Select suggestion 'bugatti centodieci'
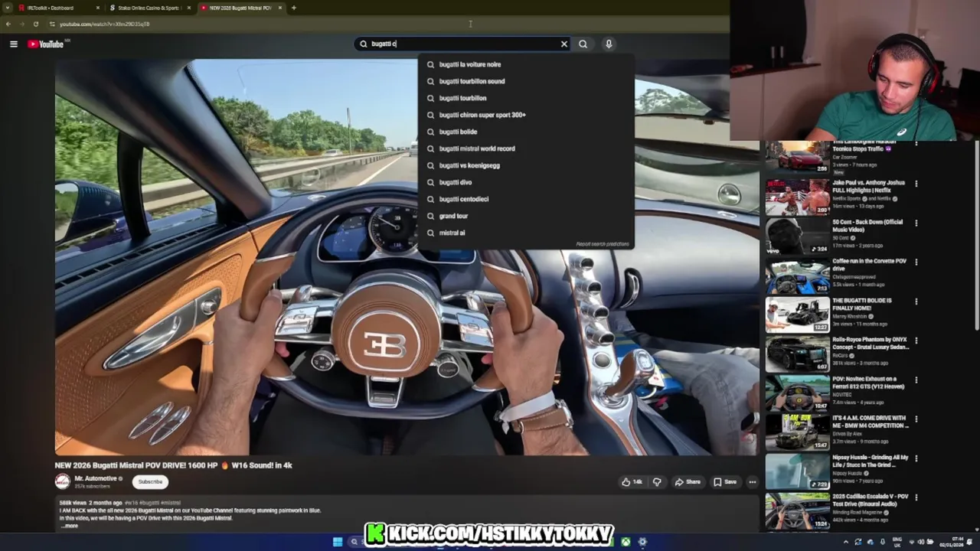 526,199
